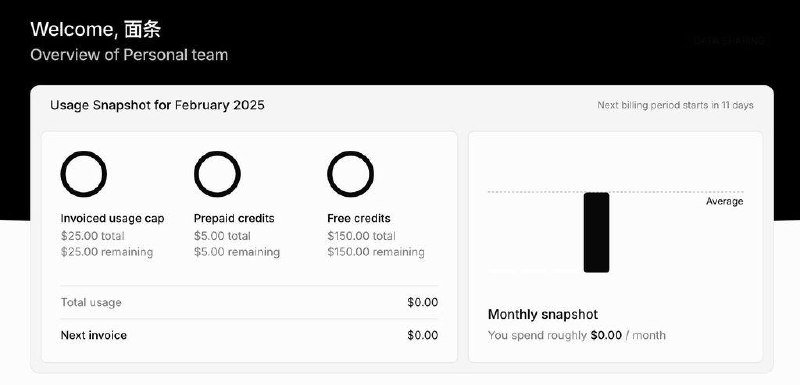The width and height of the screenshot is (800, 385).
Task: Select the black bar in monthly chart
Action: [x=596, y=233]
